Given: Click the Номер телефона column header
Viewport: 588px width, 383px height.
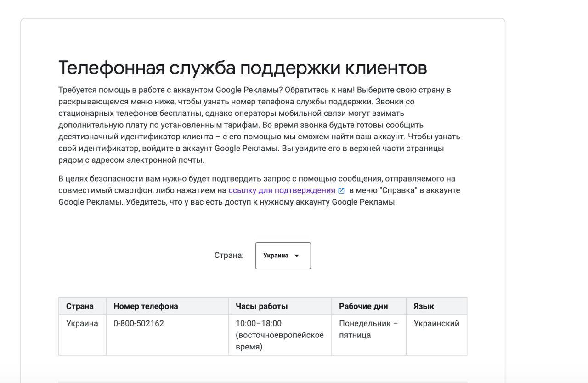Looking at the screenshot, I should coord(146,306).
